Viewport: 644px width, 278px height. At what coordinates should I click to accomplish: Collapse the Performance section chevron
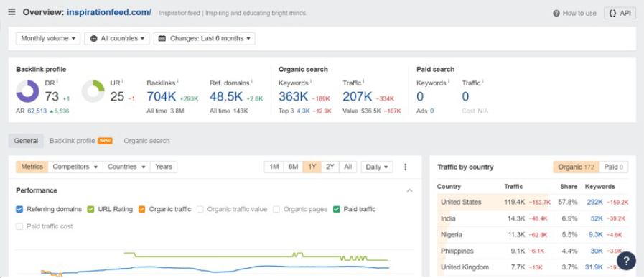click(409, 190)
